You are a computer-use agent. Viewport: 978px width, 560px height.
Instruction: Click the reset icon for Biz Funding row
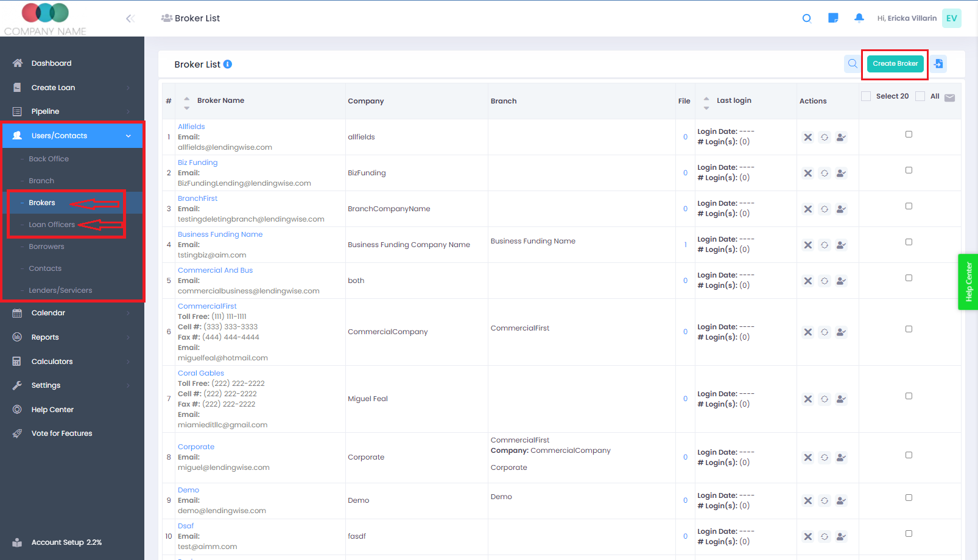(x=824, y=173)
